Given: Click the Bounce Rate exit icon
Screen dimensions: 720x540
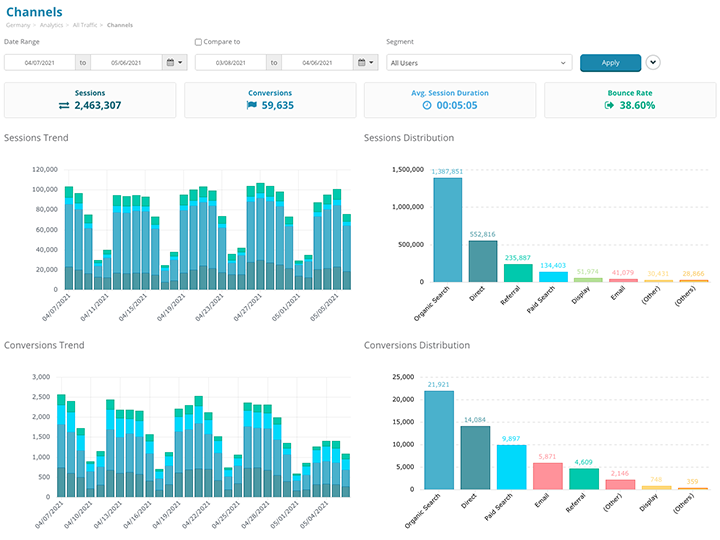Looking at the screenshot, I should [x=609, y=105].
